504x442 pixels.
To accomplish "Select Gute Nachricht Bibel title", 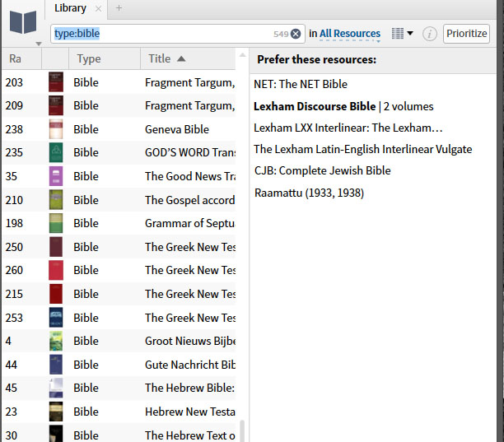I will pos(190,365).
